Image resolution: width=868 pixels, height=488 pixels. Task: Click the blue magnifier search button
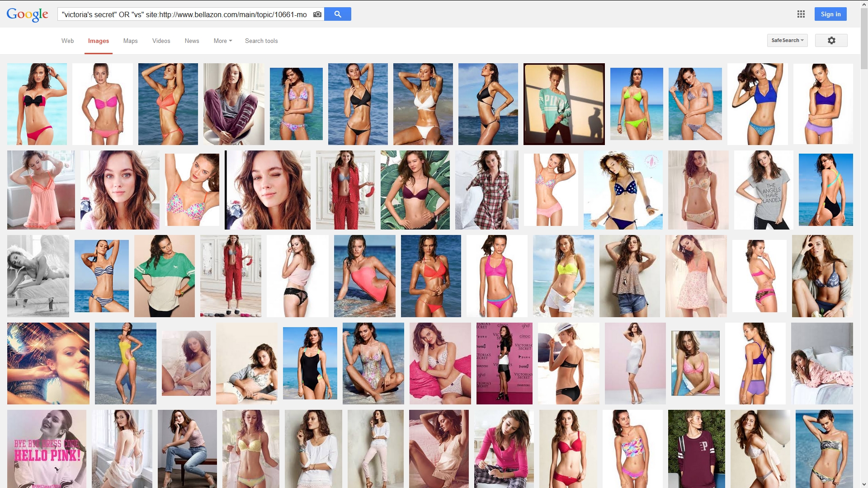[338, 14]
